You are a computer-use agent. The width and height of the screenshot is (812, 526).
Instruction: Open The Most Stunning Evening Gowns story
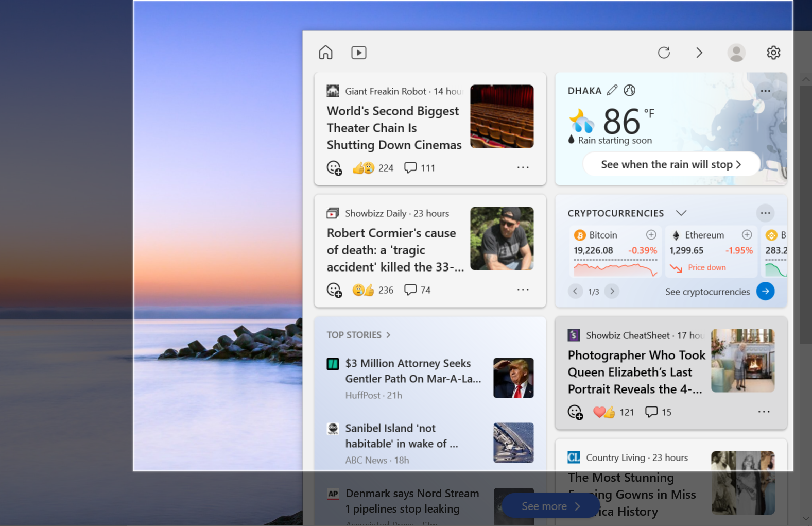tap(632, 494)
